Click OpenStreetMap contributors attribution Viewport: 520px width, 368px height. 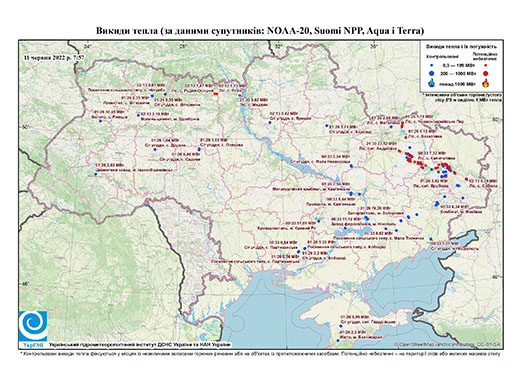[x=448, y=345]
